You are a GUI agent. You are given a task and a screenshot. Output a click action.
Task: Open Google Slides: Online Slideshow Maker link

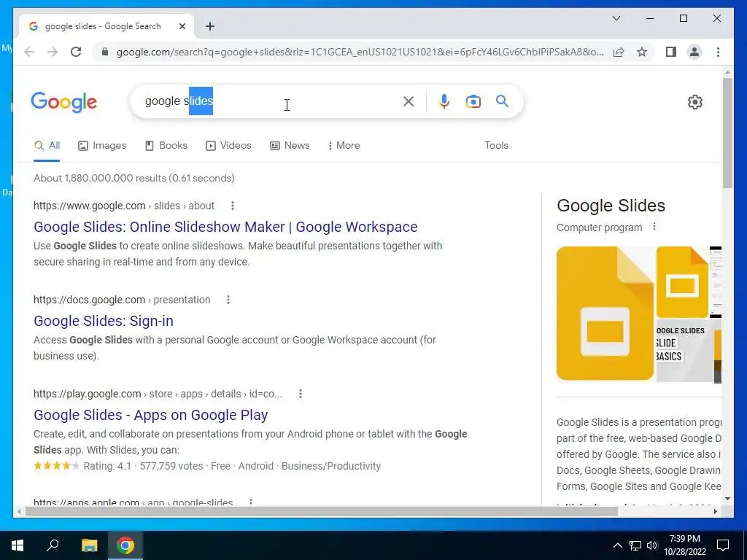tap(225, 227)
